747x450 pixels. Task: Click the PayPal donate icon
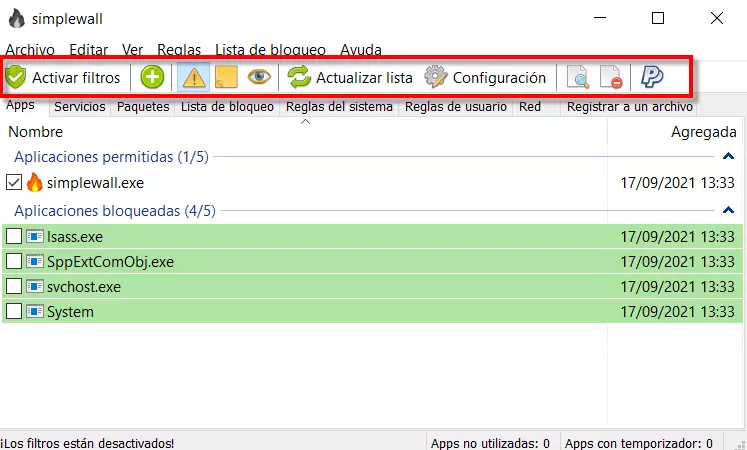652,77
